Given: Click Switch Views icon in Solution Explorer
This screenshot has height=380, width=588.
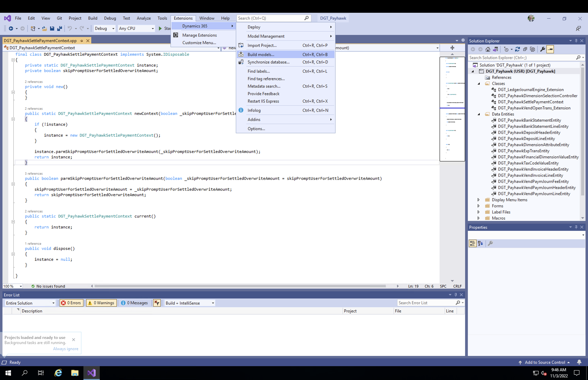Looking at the screenshot, I should point(495,49).
